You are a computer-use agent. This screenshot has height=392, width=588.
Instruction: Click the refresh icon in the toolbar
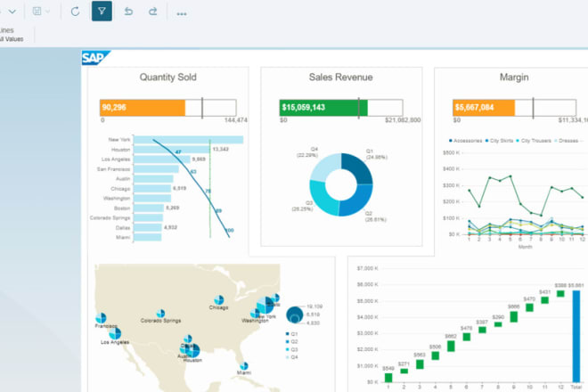[x=76, y=12]
